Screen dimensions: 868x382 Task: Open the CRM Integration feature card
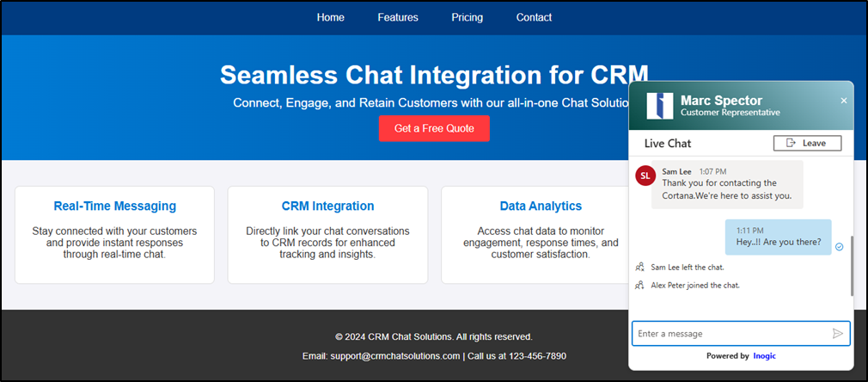point(327,234)
